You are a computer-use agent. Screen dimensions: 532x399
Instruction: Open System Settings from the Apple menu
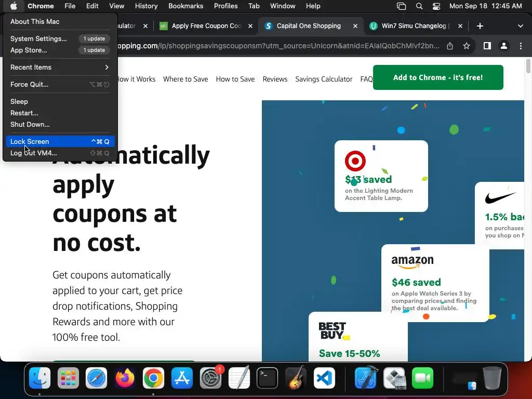click(60, 38)
